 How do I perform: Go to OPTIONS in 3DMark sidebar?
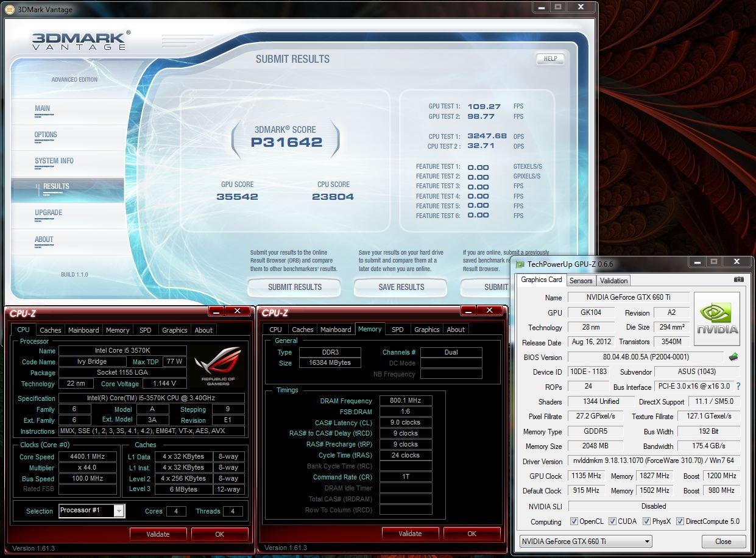pyautogui.click(x=46, y=135)
